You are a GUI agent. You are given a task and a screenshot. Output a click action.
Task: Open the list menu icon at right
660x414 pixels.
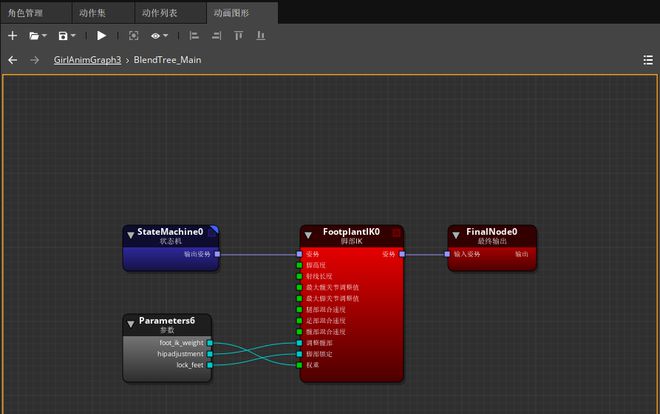click(x=648, y=60)
